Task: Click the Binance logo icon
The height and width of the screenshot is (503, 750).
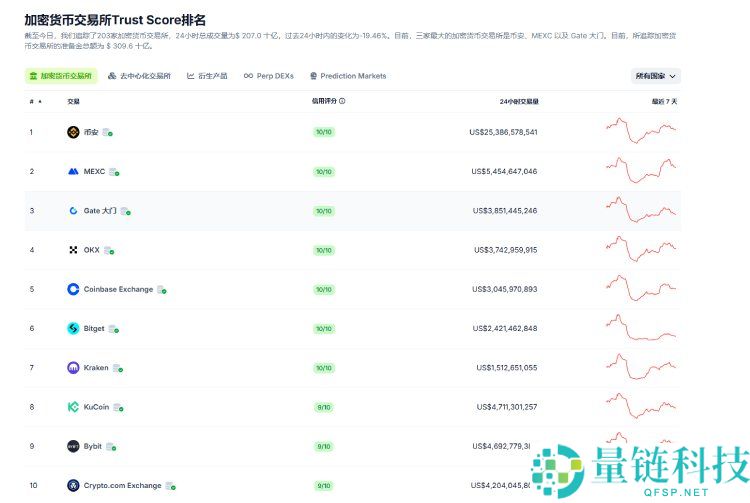Action: pyautogui.click(x=73, y=132)
